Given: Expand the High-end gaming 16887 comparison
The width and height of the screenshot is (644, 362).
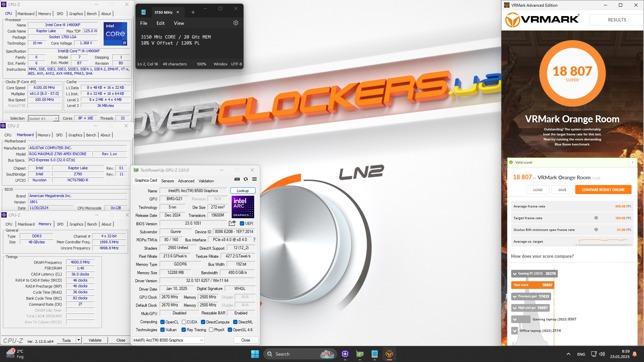Looking at the screenshot, I should click(515, 308).
